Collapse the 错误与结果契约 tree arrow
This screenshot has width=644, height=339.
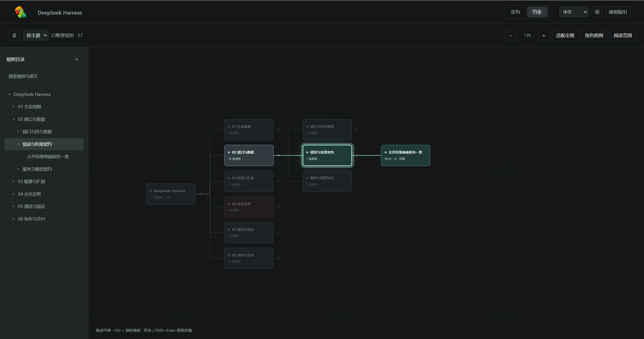(x=18, y=144)
